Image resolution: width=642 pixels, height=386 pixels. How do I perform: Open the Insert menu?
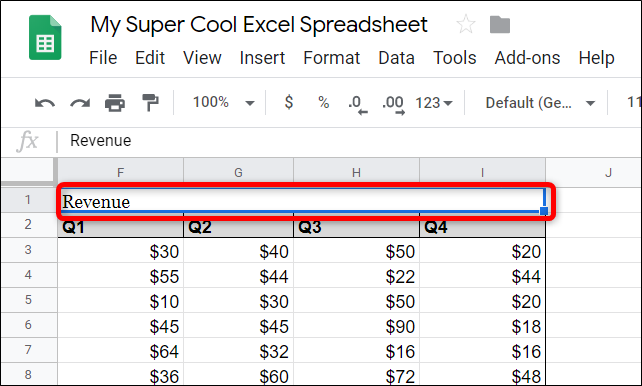tap(262, 58)
